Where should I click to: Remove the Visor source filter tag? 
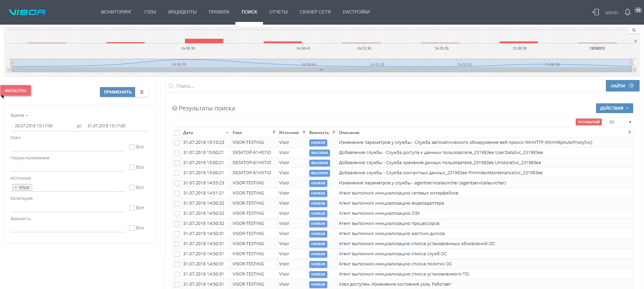tap(16, 187)
